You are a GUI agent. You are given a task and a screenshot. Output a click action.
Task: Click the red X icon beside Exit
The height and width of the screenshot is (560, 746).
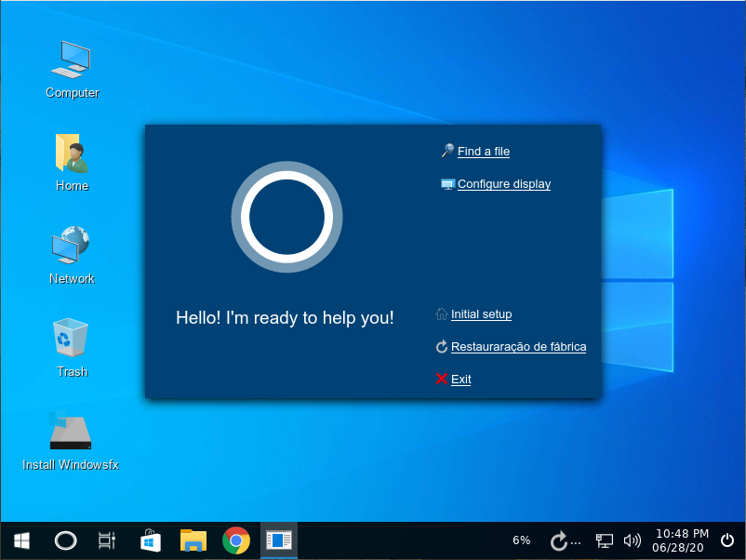pyautogui.click(x=441, y=379)
